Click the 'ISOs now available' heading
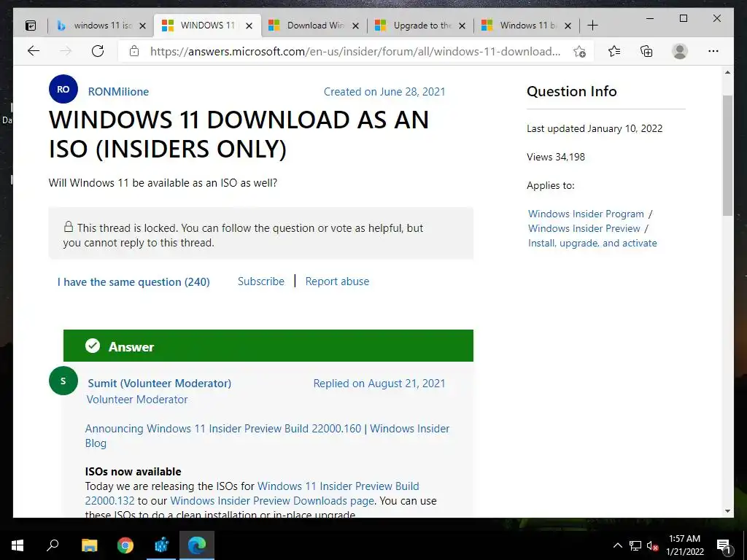This screenshot has width=747, height=560. pos(133,472)
